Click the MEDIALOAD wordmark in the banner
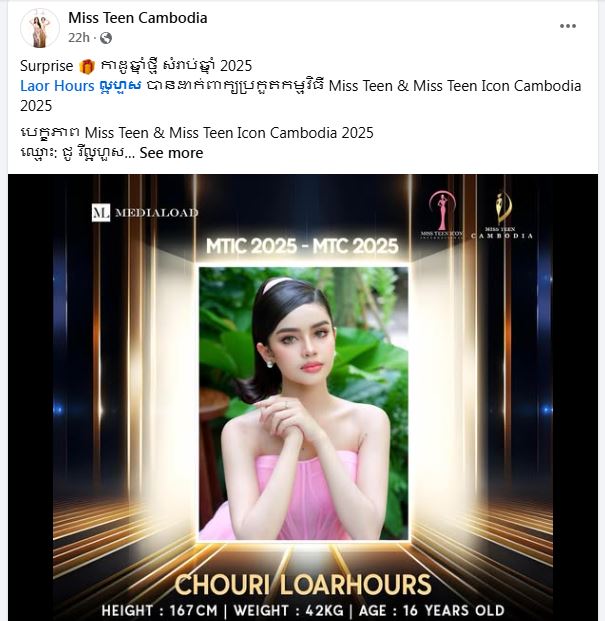Screen dimensions: 605x621 coord(156,213)
